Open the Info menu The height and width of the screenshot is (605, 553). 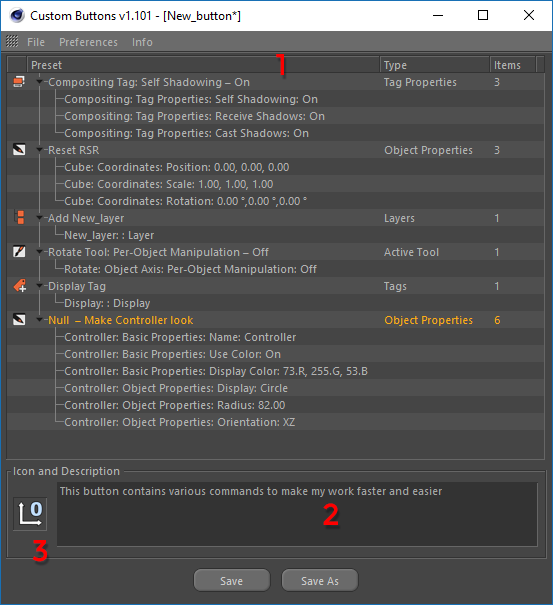pyautogui.click(x=142, y=42)
